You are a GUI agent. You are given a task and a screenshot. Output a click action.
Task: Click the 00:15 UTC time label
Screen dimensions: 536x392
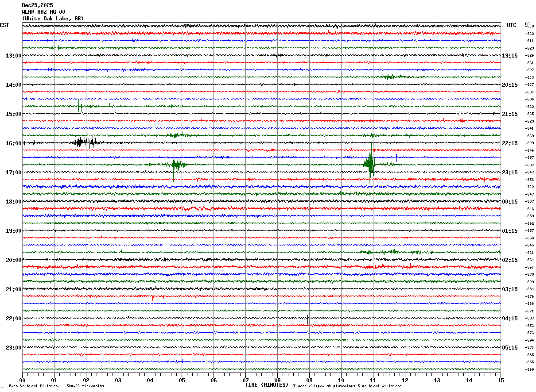coord(509,202)
